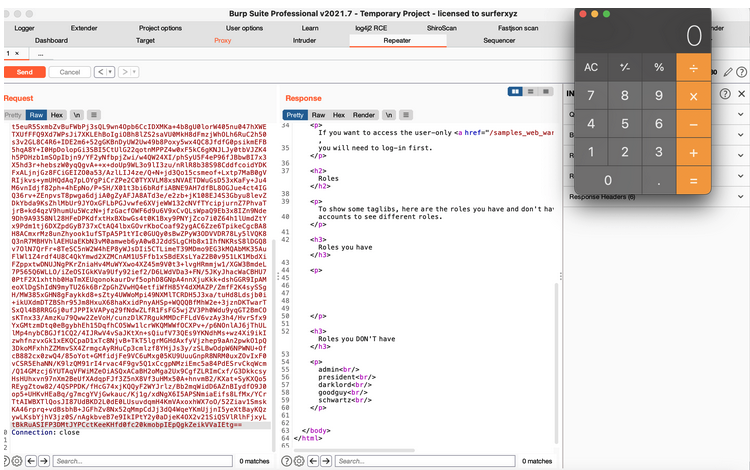Open the log4j2 RCE tab

(371, 28)
